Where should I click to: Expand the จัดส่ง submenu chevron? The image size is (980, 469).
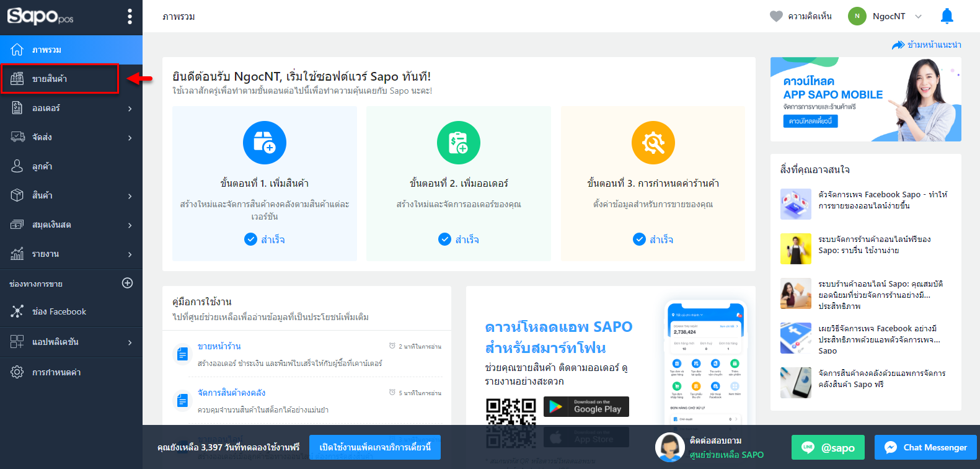tap(130, 138)
